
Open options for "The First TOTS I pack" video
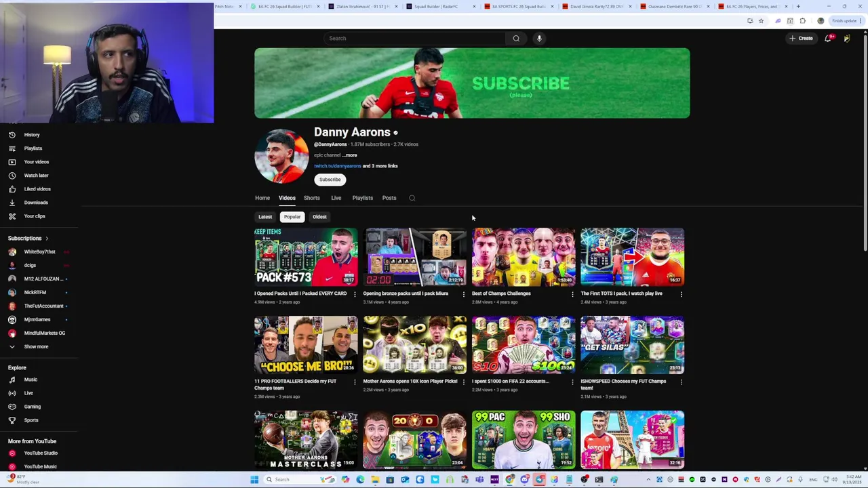pyautogui.click(x=682, y=294)
